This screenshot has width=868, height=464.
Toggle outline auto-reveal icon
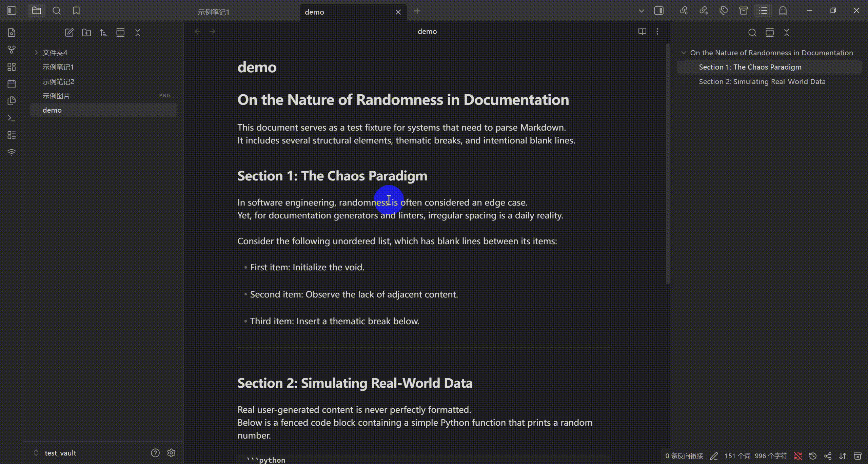tap(770, 33)
